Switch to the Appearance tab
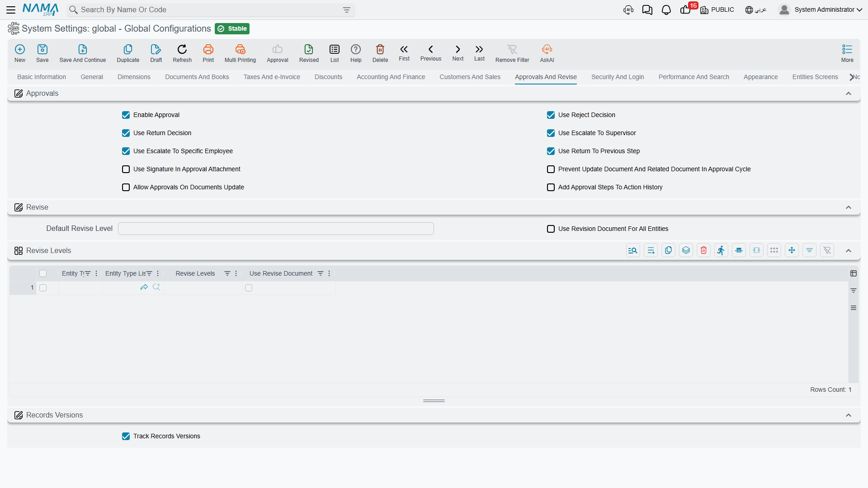Image resolution: width=868 pixels, height=488 pixels. point(761,77)
